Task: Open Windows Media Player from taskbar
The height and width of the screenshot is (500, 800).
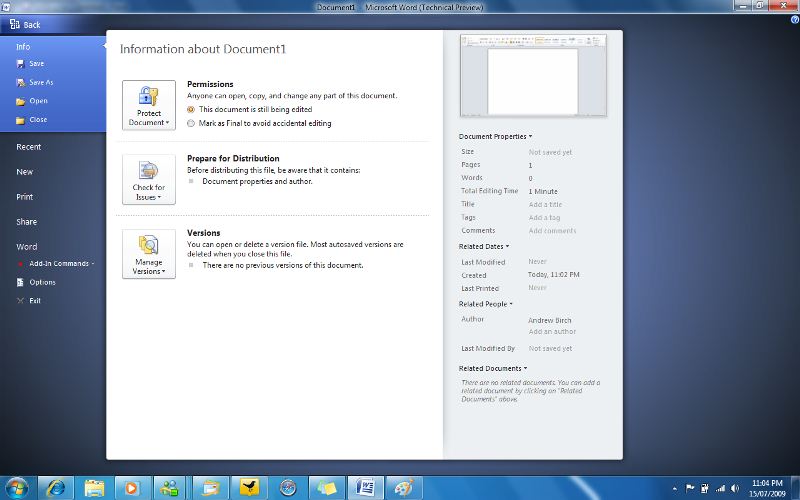Action: [131, 488]
